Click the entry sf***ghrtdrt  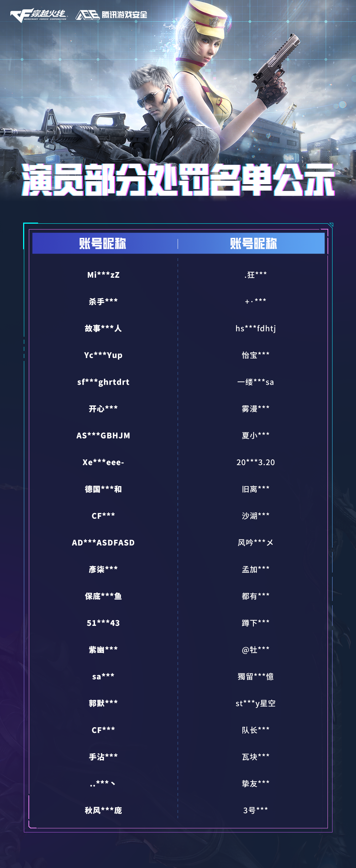103,382
